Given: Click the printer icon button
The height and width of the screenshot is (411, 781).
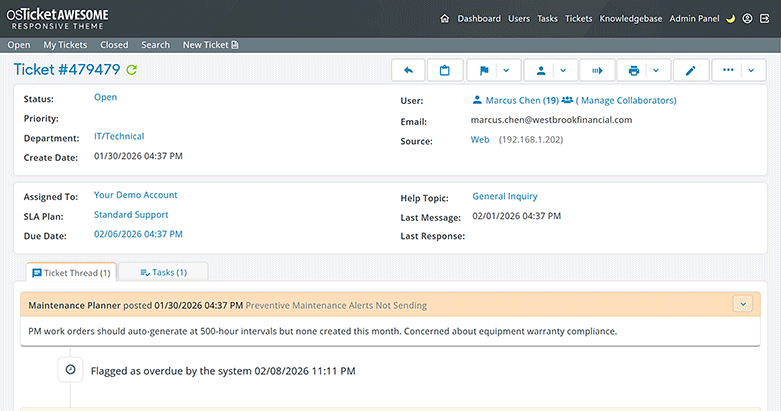Looking at the screenshot, I should click(x=634, y=71).
